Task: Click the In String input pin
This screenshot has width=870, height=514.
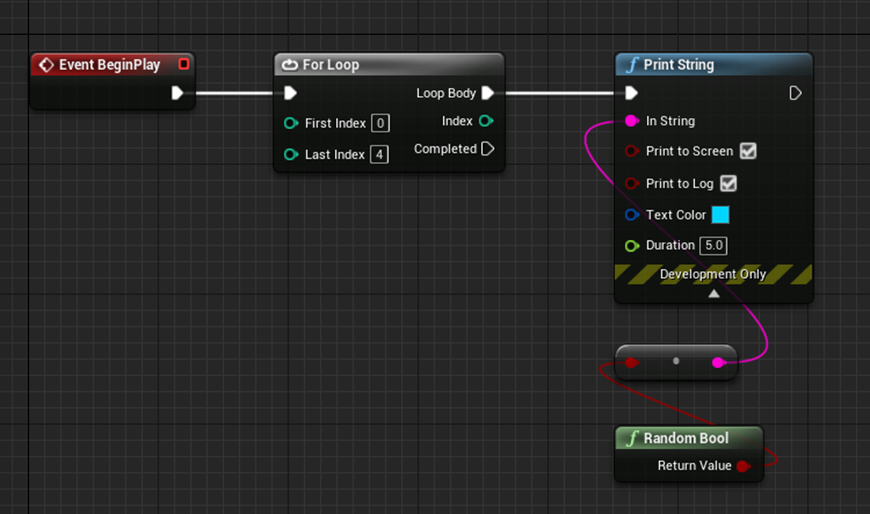Action: pyautogui.click(x=631, y=121)
